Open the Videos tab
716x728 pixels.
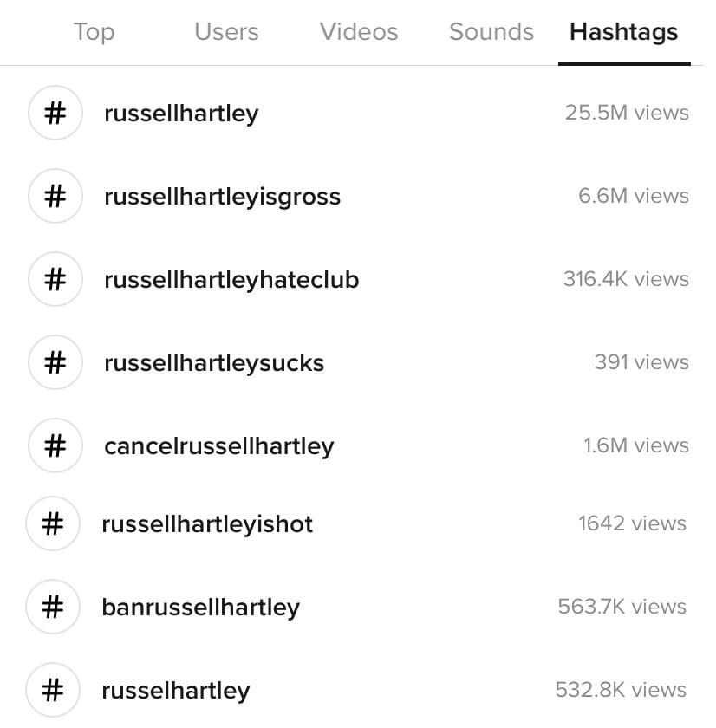tap(359, 32)
